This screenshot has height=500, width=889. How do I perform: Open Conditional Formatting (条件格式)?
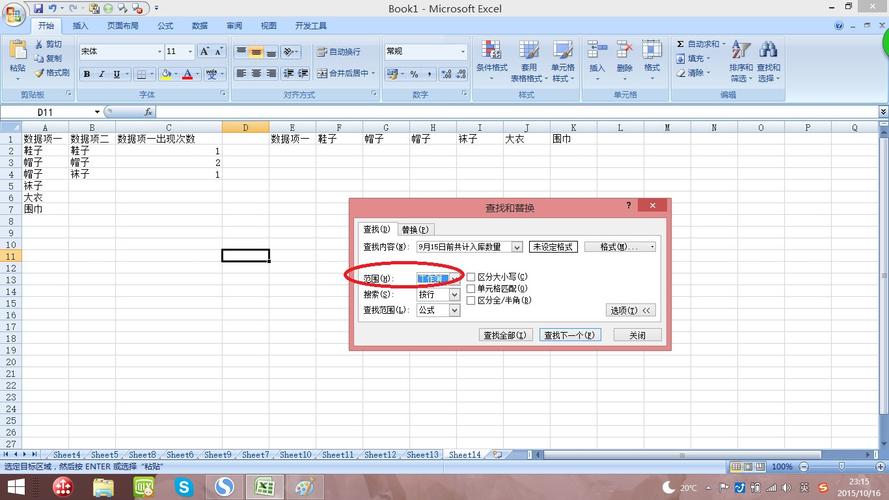(492, 60)
